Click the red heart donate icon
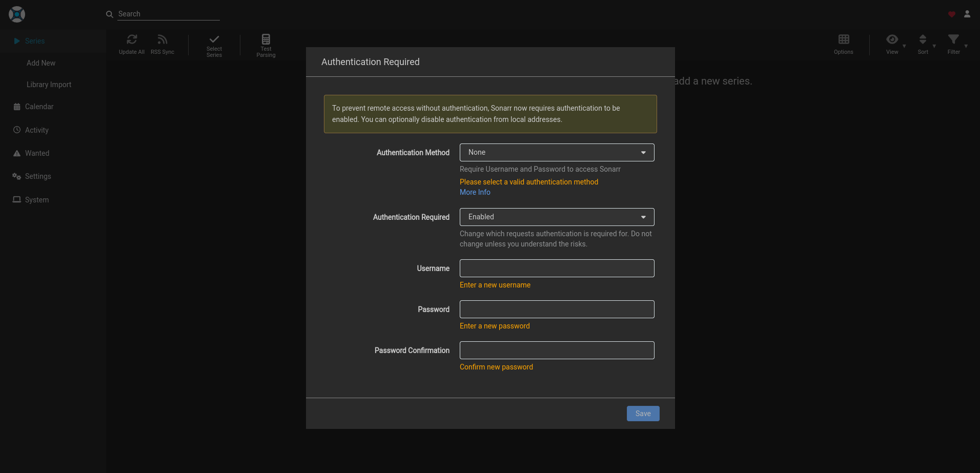Image resolution: width=980 pixels, height=473 pixels. (x=952, y=14)
